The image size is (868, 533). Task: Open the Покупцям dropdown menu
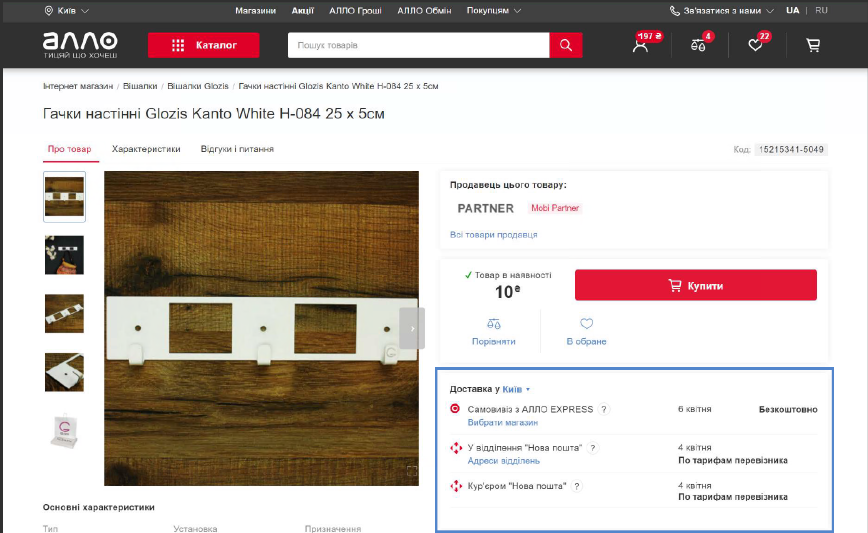coord(493,10)
